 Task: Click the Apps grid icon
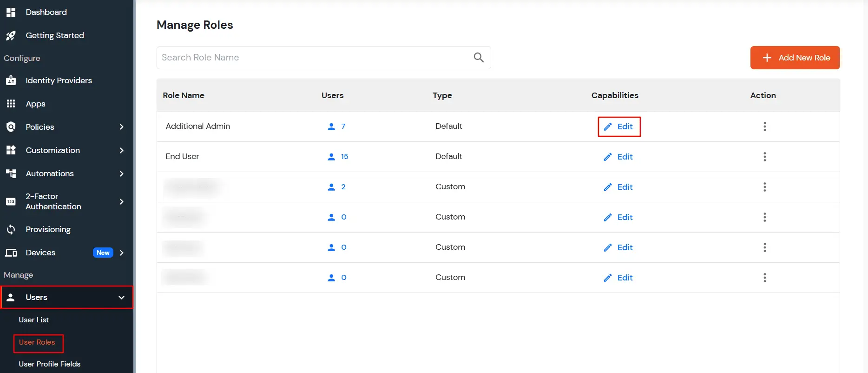tap(11, 104)
